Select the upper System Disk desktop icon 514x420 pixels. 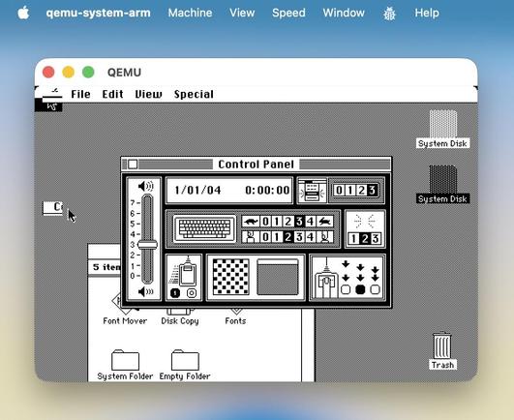coord(443,124)
